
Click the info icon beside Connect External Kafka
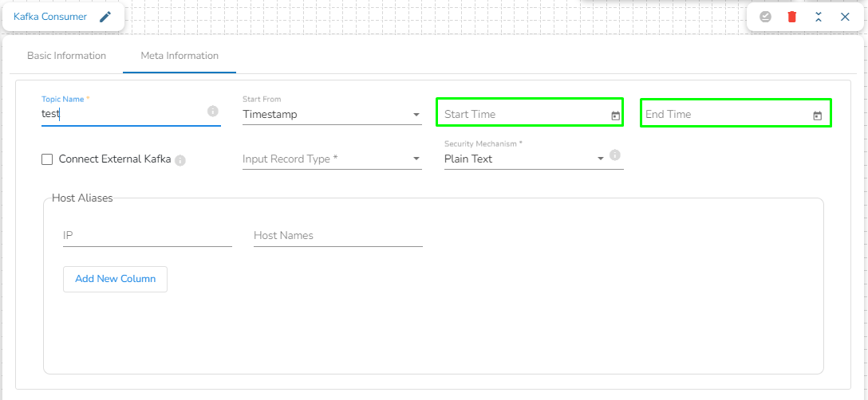(180, 160)
